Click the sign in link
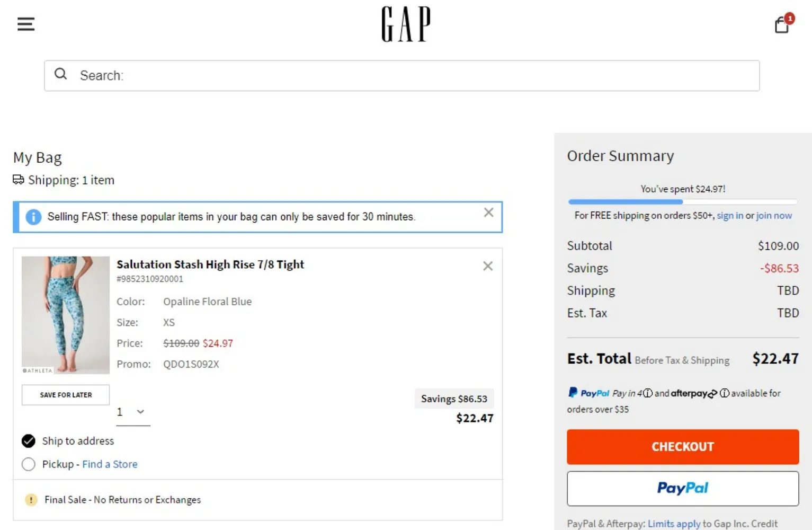 pos(729,216)
